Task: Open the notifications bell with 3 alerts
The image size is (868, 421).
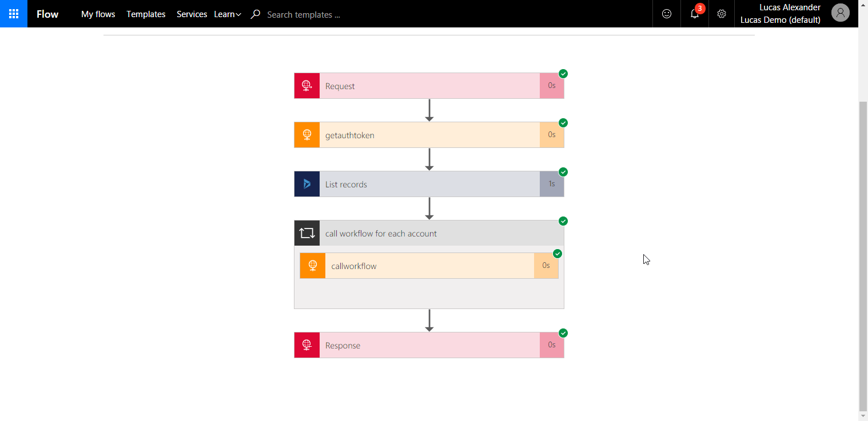Action: 694,13
